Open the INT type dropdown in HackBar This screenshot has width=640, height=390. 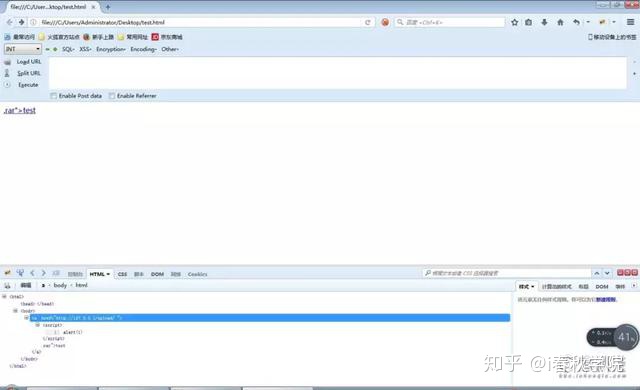[x=23, y=49]
